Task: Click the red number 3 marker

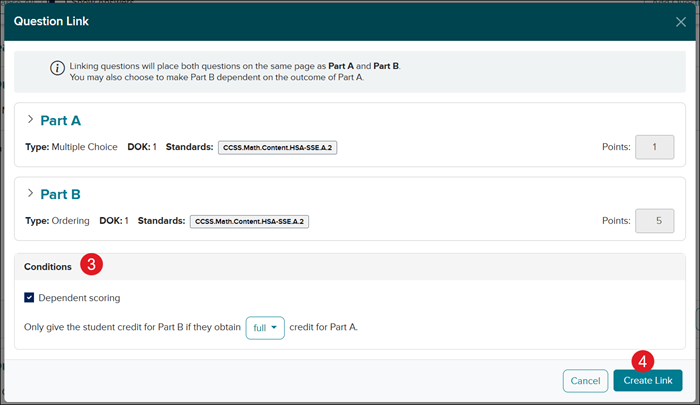Action: (91, 265)
